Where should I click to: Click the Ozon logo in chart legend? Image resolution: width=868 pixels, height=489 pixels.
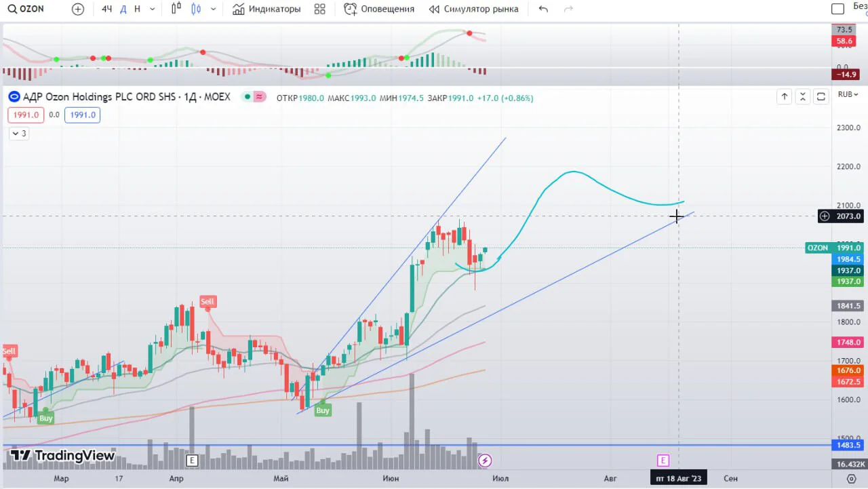pos(14,97)
